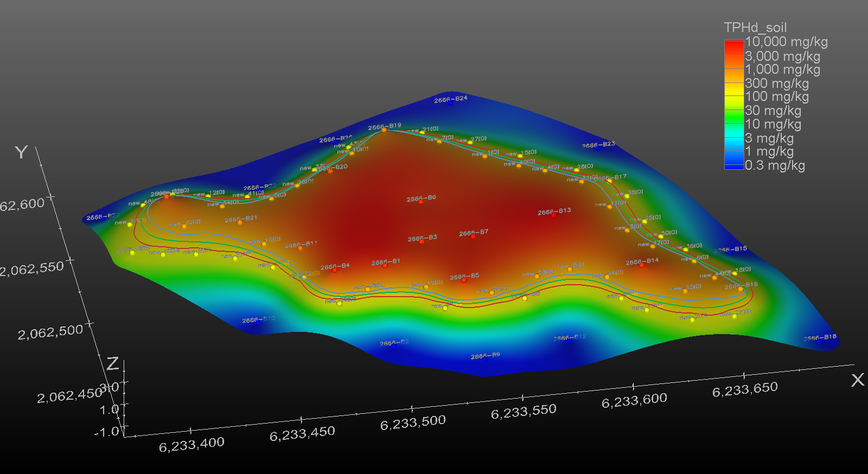This screenshot has height=474, width=868.
Task: Click the 2666-B7 sample point
Action: tap(473, 236)
